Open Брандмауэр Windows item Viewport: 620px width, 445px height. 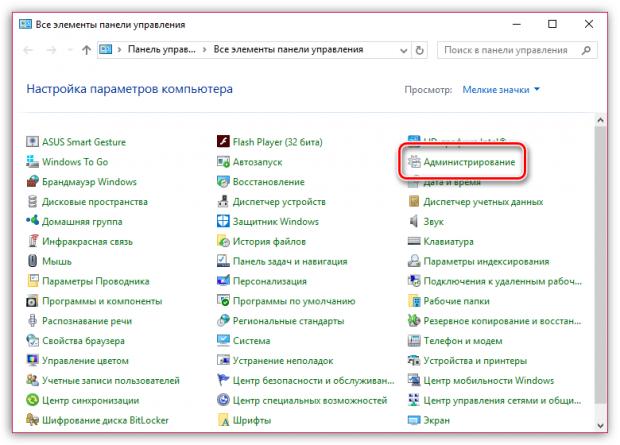point(88,182)
